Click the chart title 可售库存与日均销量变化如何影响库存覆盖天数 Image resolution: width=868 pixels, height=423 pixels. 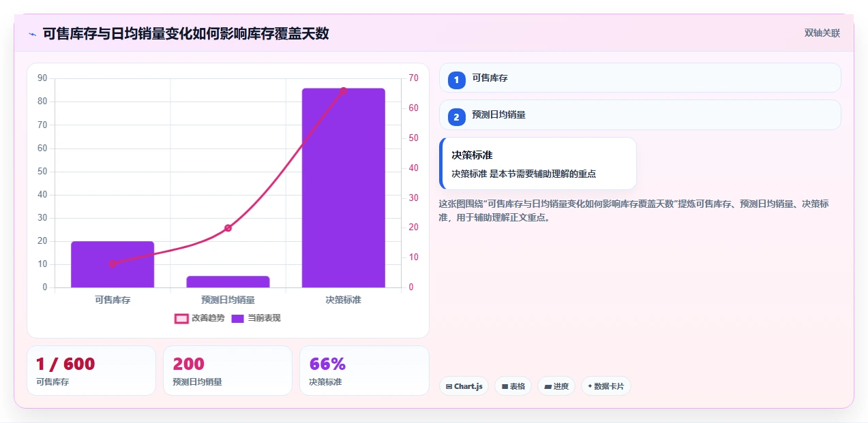[x=185, y=33]
